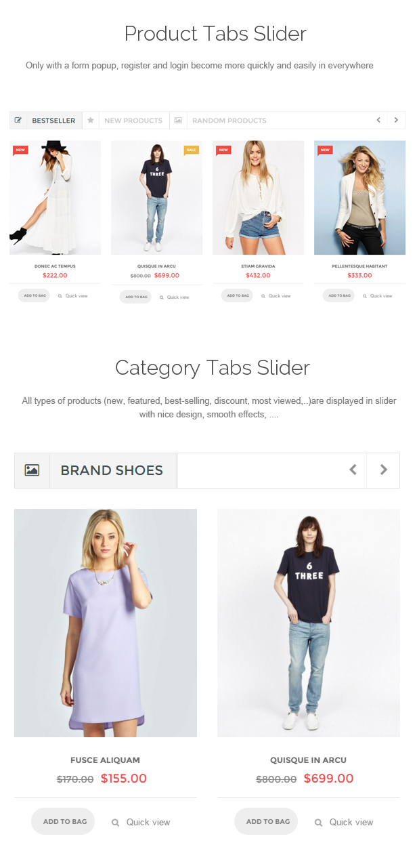The width and height of the screenshot is (417, 868).
Task: Add Etiam Gravida to bag
Action: tap(237, 295)
